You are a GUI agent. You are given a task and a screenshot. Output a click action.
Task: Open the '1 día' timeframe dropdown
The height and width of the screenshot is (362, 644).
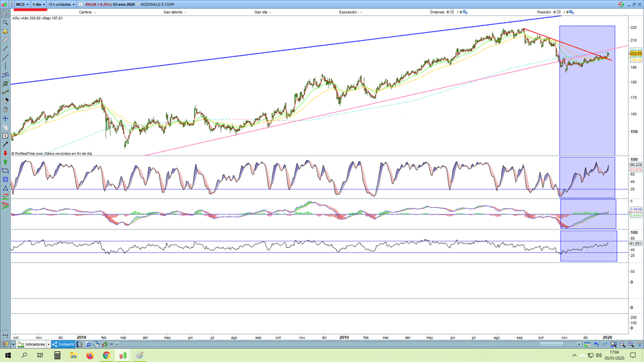pos(38,4)
